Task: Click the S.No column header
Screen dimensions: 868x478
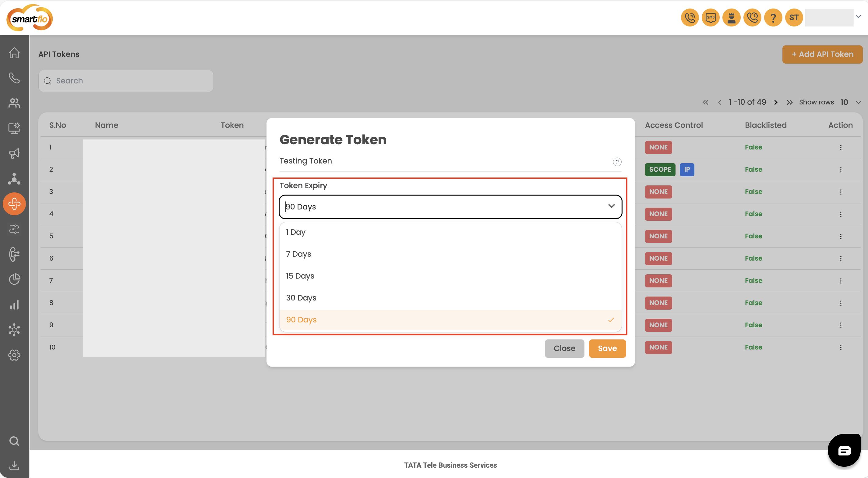Action: pyautogui.click(x=58, y=125)
